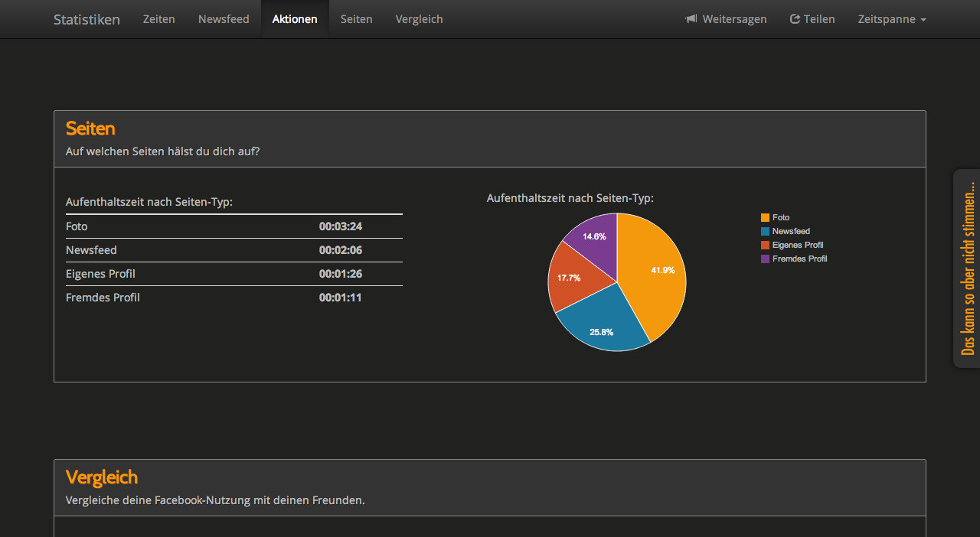The width and height of the screenshot is (980, 537).
Task: Click the purple Fremdes Profil legend swatch
Action: point(765,259)
